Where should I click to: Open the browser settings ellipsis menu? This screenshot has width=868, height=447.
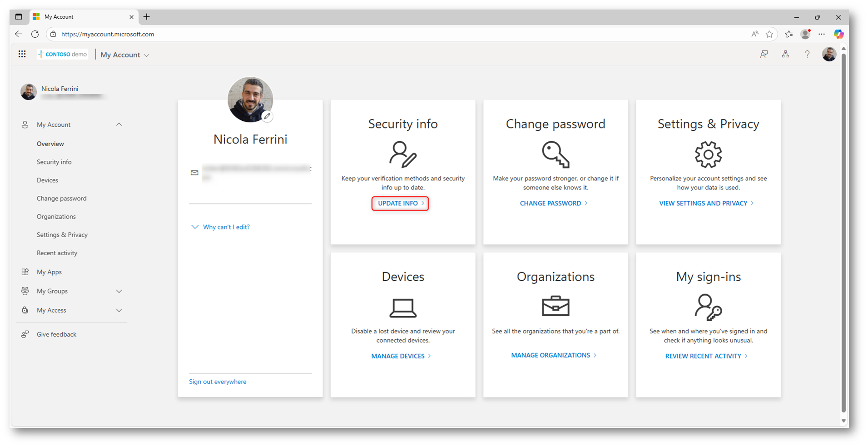click(x=822, y=34)
